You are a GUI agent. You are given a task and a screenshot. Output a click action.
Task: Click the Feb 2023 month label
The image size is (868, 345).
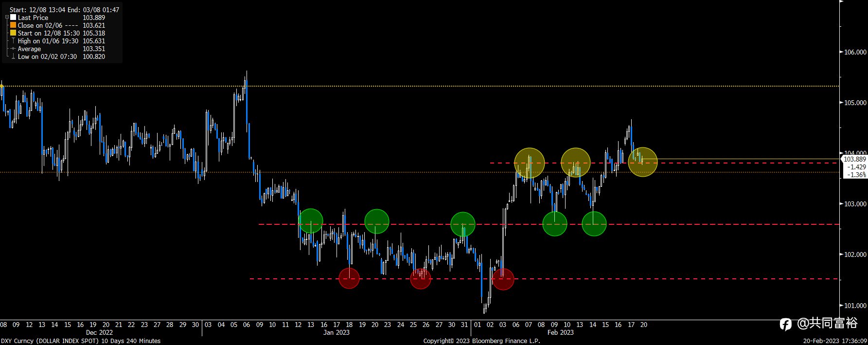click(x=561, y=333)
